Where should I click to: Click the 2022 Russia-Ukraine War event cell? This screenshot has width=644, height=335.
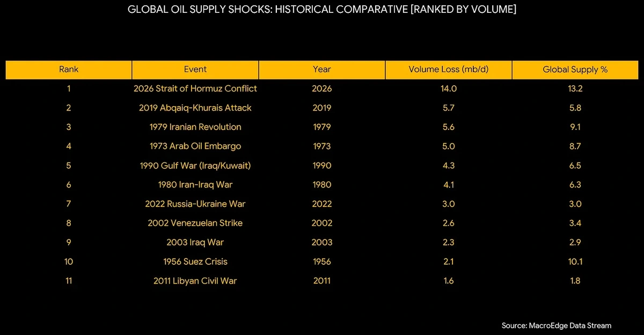[195, 204]
